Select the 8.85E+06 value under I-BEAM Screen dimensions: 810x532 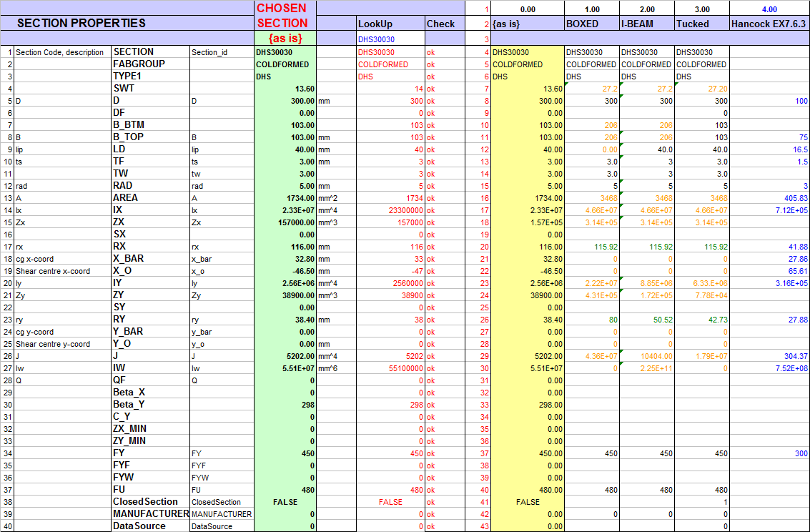pos(647,283)
